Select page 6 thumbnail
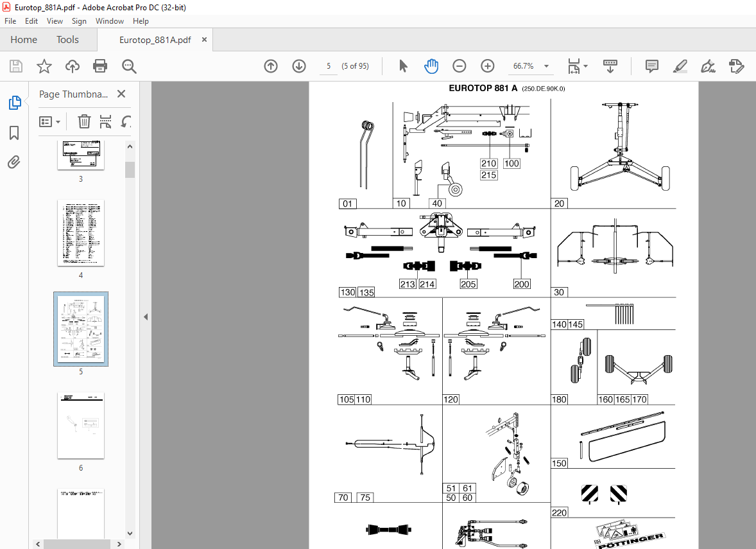Screen dimensions: 756x549 click(x=80, y=426)
